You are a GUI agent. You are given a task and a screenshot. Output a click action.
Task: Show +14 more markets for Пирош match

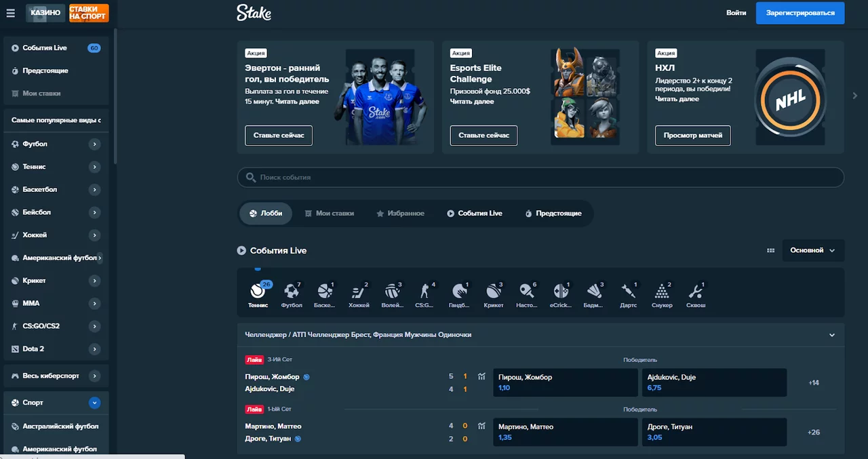click(x=814, y=383)
